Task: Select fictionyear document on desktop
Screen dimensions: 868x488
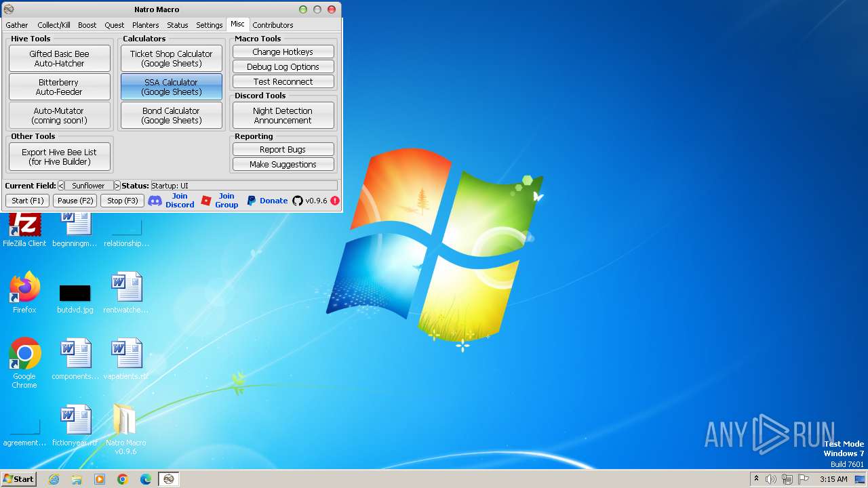Action: point(75,426)
